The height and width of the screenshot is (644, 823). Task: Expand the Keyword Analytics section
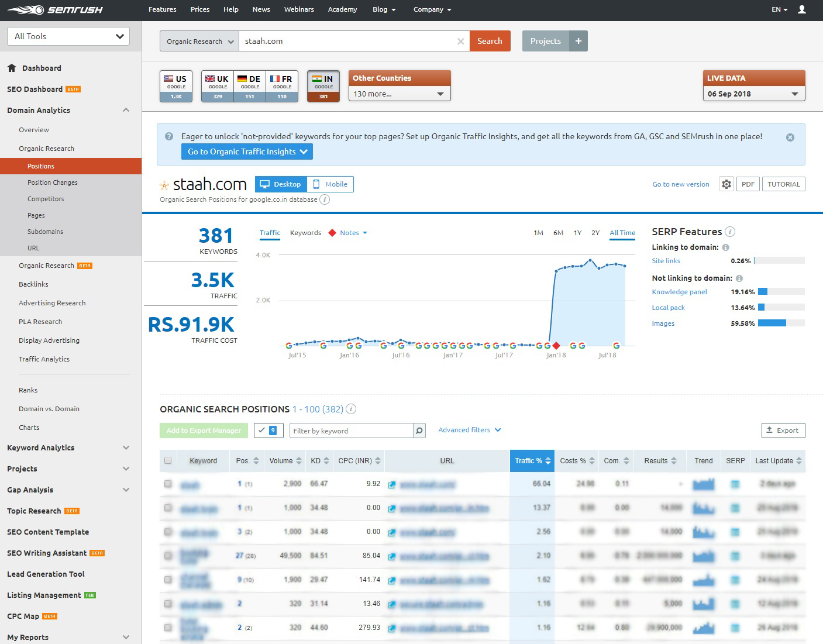[x=126, y=447]
